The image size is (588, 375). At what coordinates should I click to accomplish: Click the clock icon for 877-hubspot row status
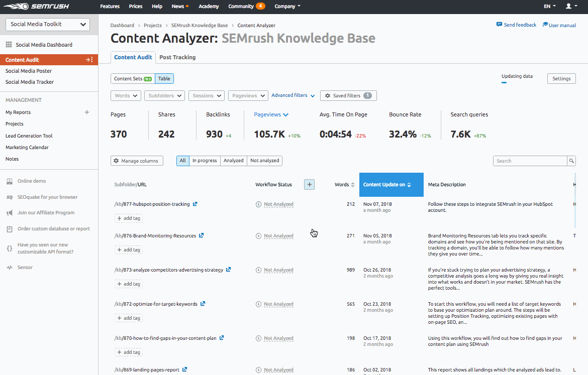click(258, 204)
